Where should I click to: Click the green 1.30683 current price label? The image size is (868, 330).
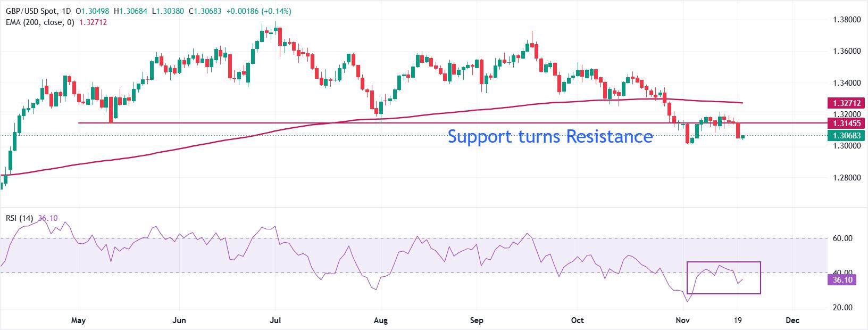[841, 135]
